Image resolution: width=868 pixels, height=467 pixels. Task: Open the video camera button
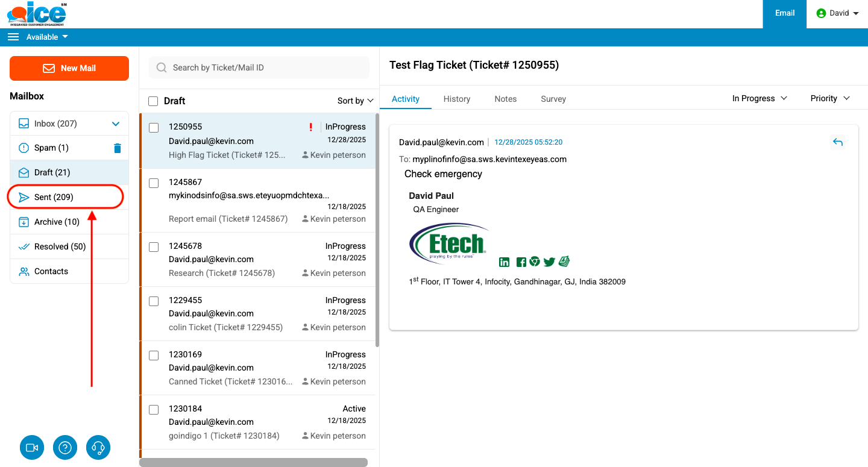click(x=32, y=448)
